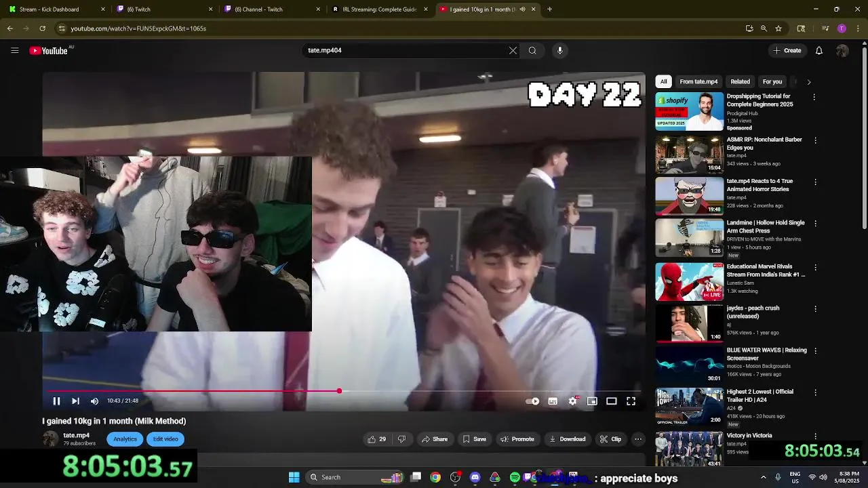The image size is (868, 488).
Task: Open Chrome profile avatar
Action: (842, 28)
